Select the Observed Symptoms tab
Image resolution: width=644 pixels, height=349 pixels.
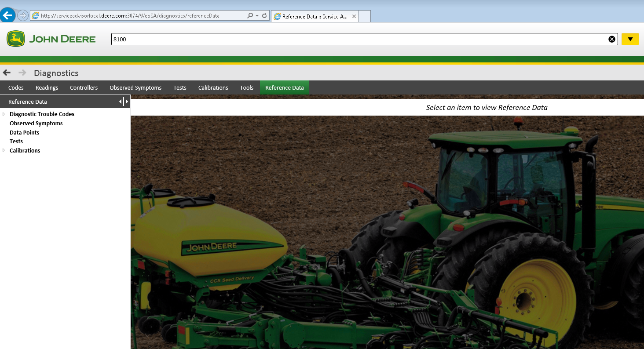pos(135,87)
